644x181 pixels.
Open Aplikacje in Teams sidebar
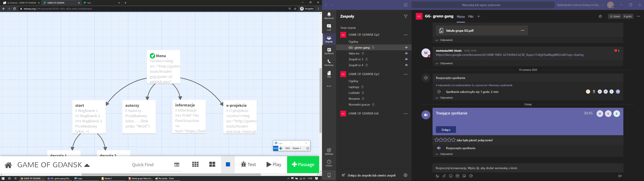coord(329,152)
